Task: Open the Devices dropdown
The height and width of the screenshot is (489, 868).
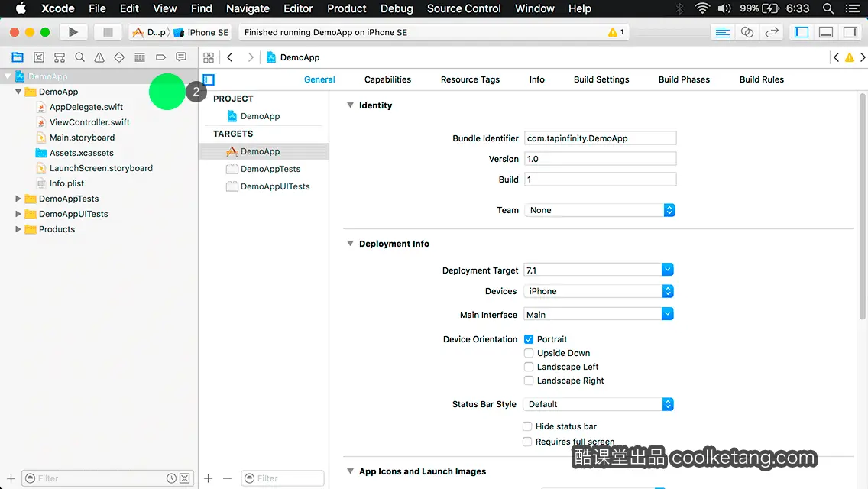Action: [x=598, y=291]
